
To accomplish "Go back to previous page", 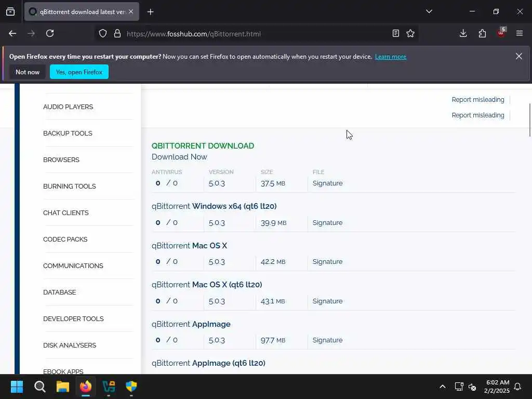I will tap(12, 34).
